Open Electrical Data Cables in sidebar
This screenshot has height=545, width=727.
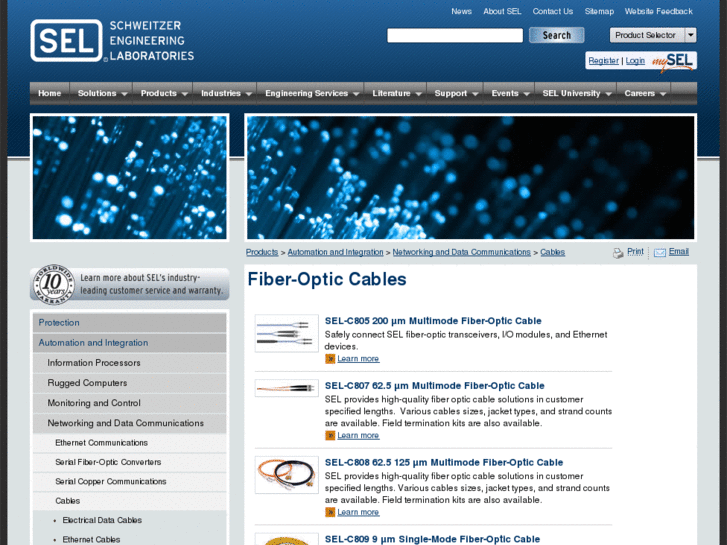[102, 520]
